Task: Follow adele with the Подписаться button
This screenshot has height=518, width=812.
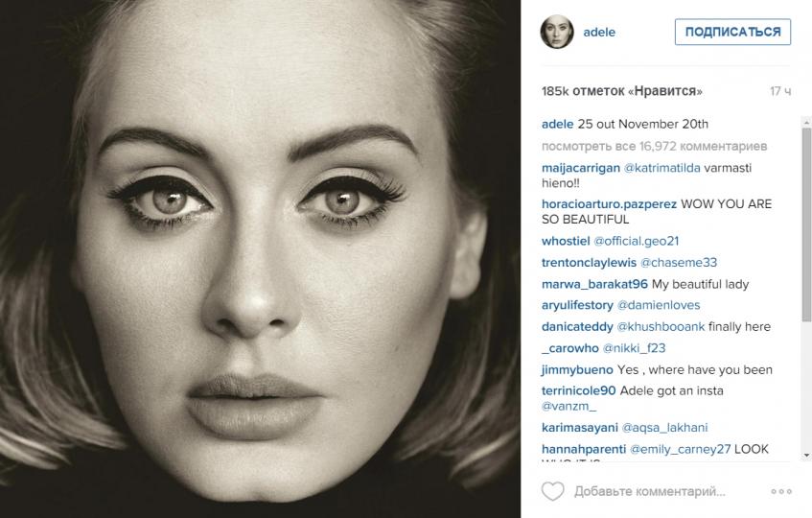Action: [x=732, y=32]
